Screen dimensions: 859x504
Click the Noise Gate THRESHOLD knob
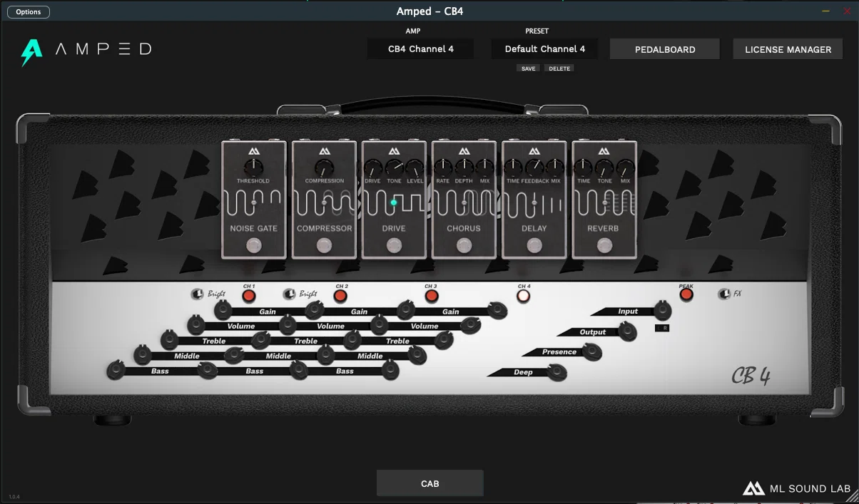point(253,168)
